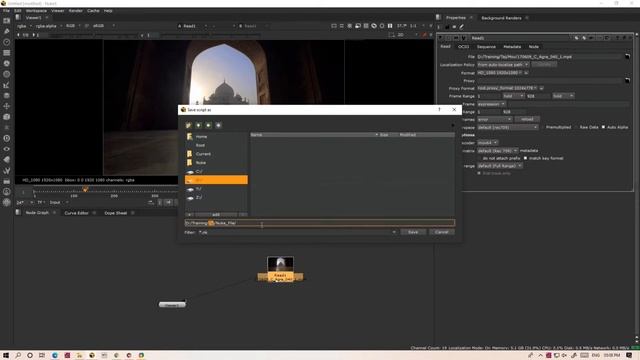Toggle do not attach prefix checkbox

(479, 158)
